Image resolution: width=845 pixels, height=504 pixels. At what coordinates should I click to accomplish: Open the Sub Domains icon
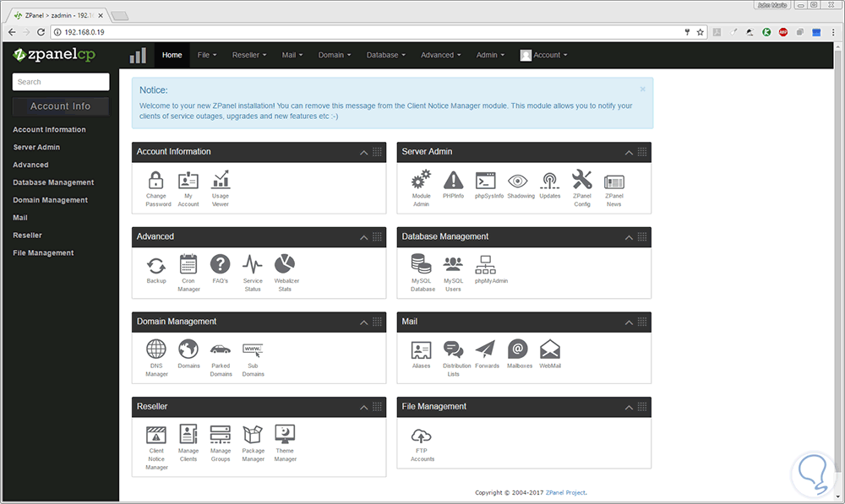click(x=253, y=350)
